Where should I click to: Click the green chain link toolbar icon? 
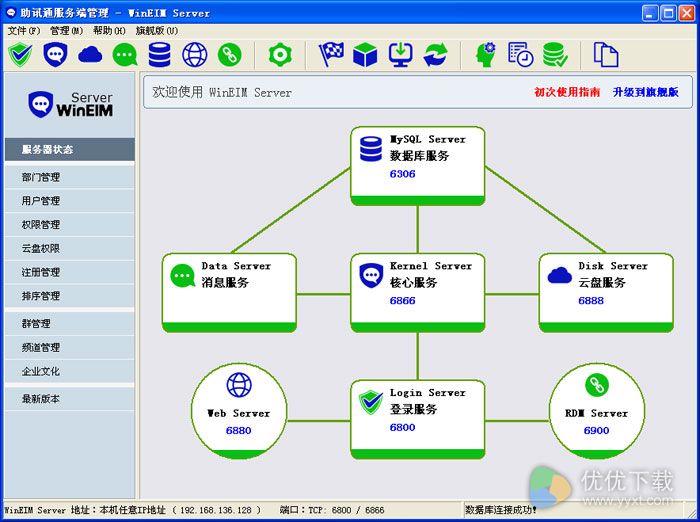[x=229, y=54]
